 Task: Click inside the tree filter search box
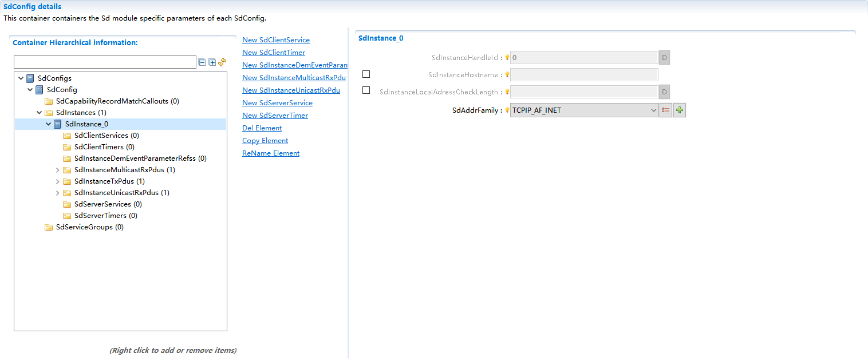(x=105, y=61)
